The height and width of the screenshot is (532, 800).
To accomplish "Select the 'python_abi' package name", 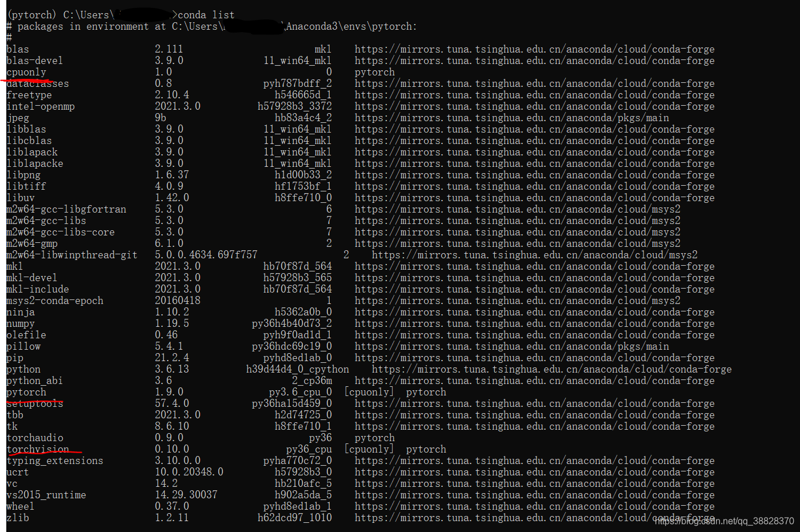I will (35, 381).
